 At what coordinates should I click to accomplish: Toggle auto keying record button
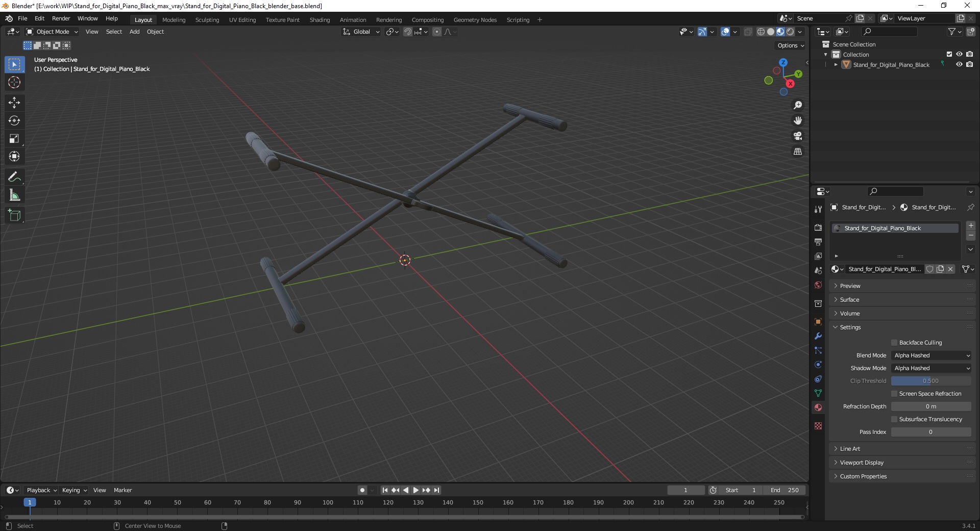[x=362, y=490]
